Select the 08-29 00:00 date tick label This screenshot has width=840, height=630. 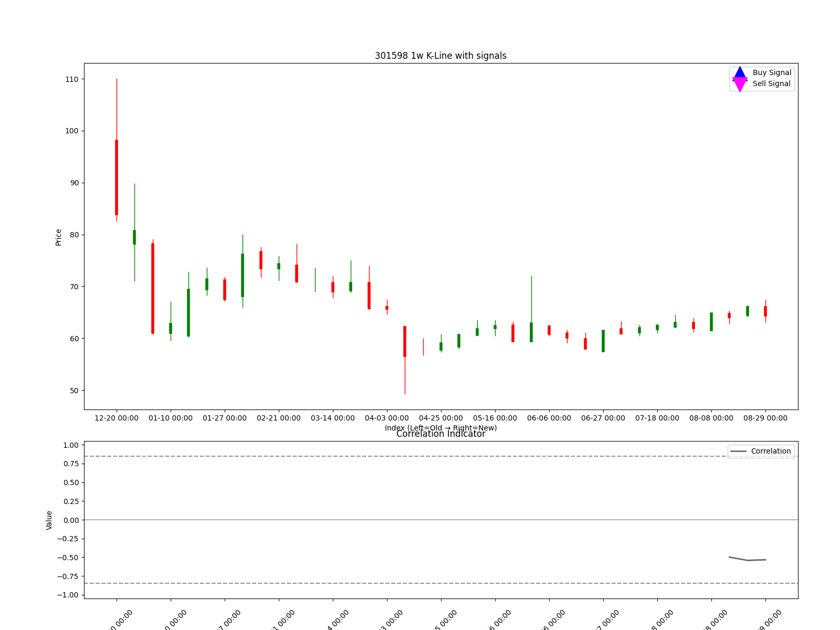point(765,418)
